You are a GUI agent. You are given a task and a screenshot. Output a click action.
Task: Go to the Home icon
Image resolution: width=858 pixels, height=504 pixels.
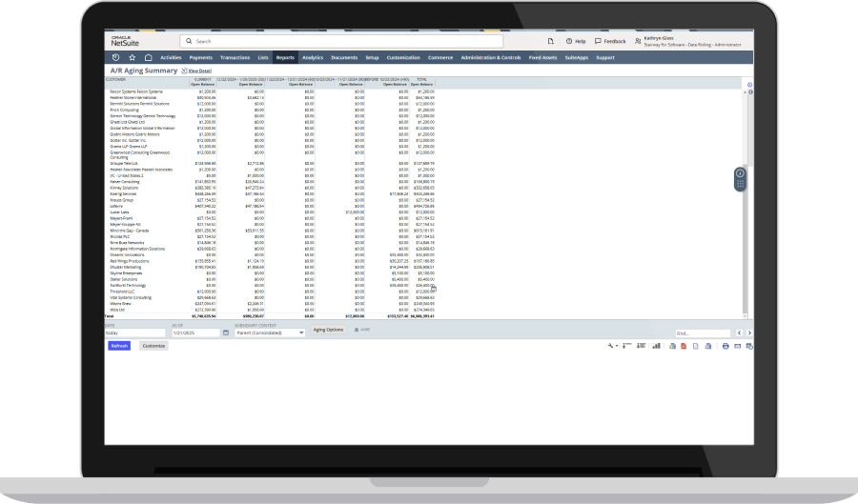pyautogui.click(x=148, y=57)
